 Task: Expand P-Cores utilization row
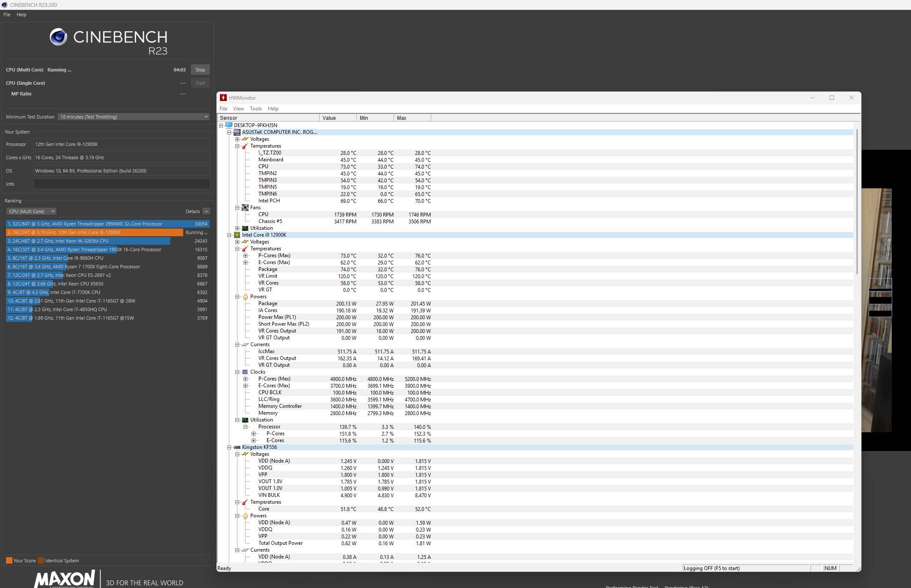(x=254, y=434)
